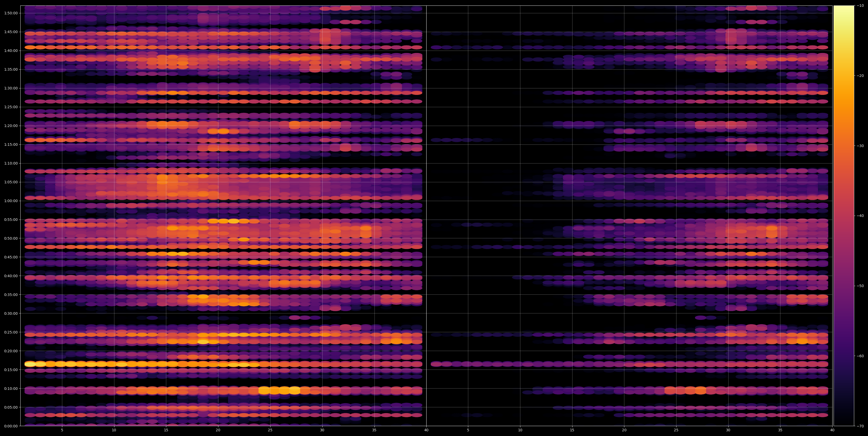The image size is (868, 436).
Task: Click the −30 colorbar scale label
Action: point(860,146)
